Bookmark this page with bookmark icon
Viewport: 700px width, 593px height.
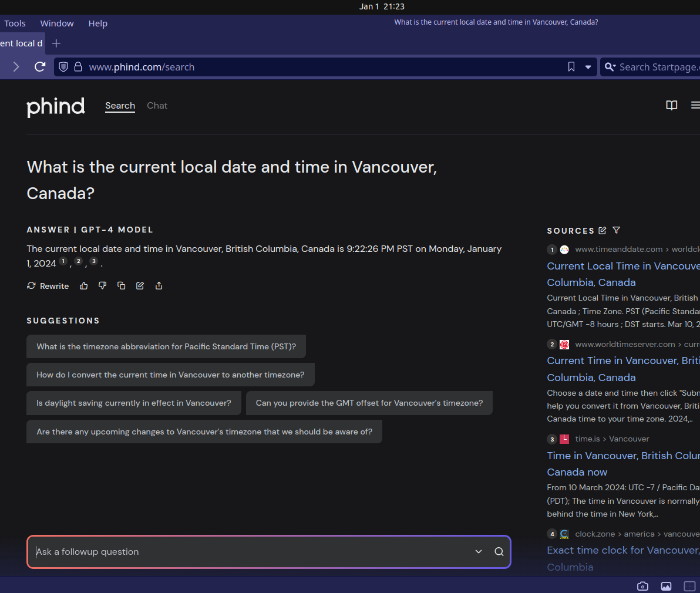[x=571, y=67]
